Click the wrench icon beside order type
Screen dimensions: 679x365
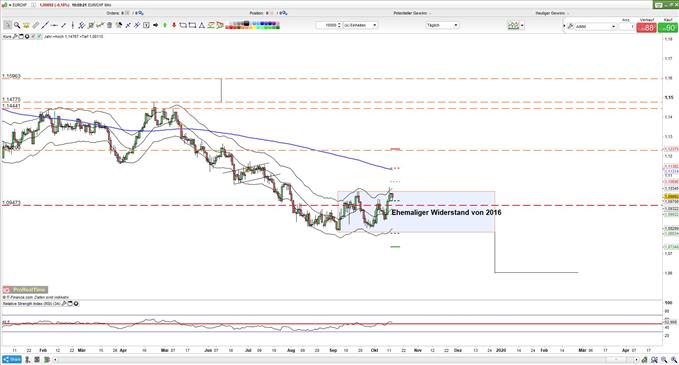pos(570,26)
